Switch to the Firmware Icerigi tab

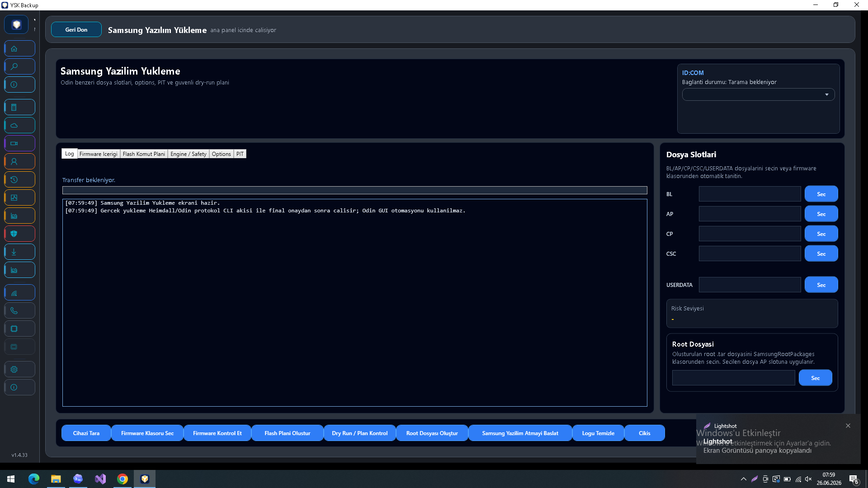pos(98,154)
